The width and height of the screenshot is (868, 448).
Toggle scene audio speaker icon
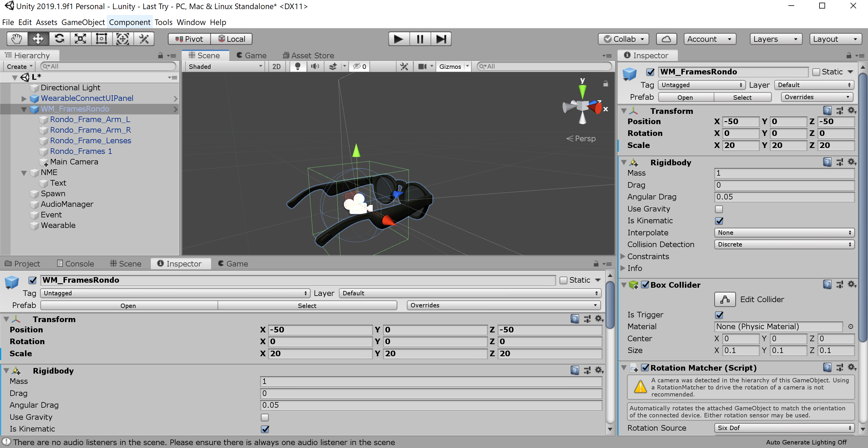coord(315,66)
